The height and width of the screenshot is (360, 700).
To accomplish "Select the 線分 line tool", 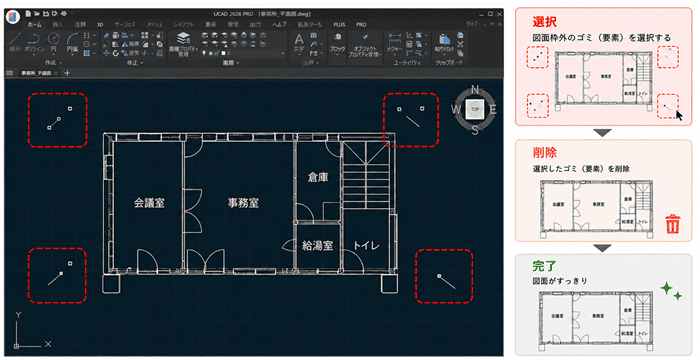I will tap(15, 42).
